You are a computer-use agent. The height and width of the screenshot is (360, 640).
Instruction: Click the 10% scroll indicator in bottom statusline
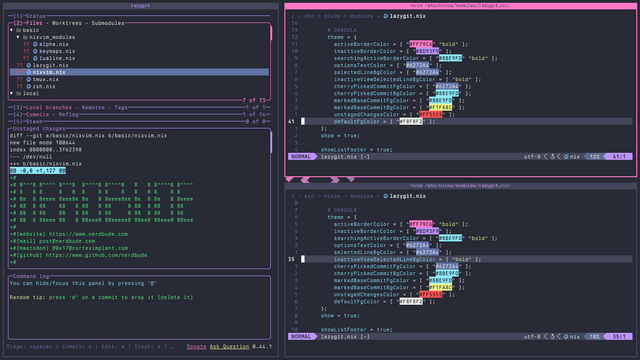[594, 337]
